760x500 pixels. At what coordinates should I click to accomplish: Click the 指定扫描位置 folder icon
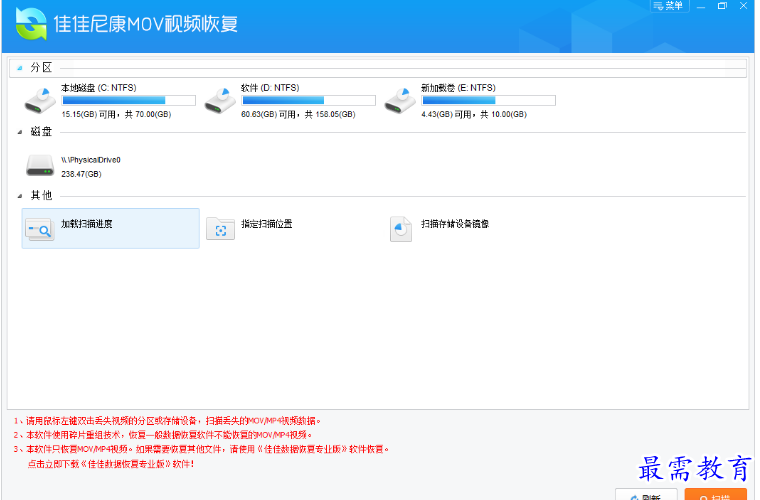221,229
